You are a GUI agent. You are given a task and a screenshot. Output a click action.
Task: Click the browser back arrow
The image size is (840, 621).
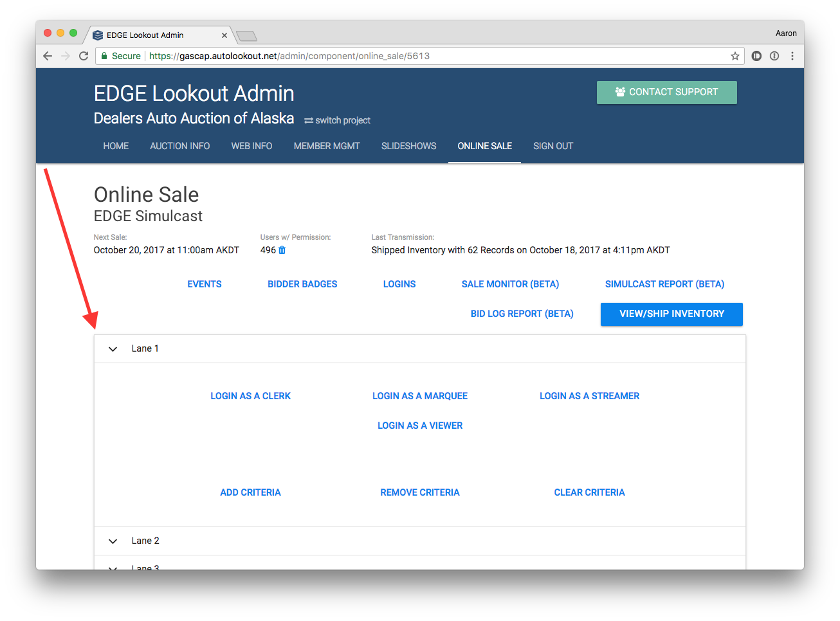pos(48,56)
